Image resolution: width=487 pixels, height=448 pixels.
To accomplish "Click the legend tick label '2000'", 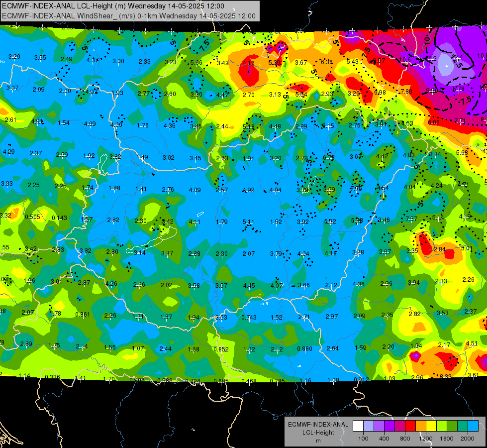I will pos(468,439).
